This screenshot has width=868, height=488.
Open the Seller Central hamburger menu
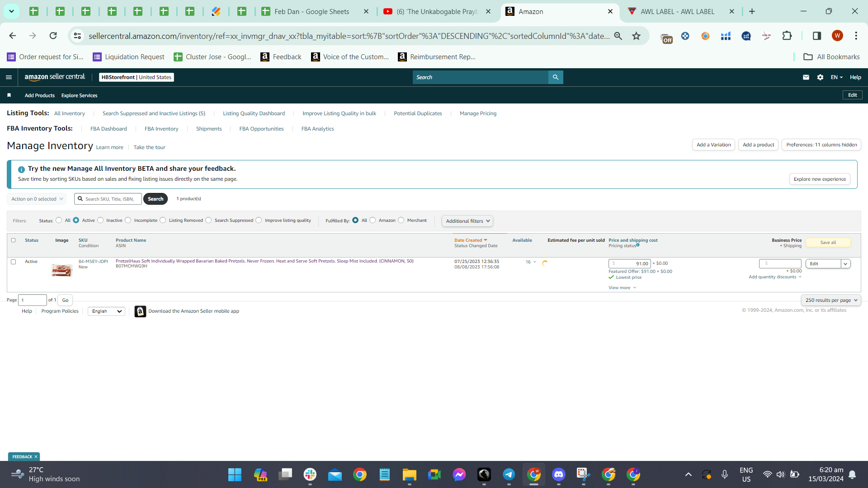click(9, 77)
